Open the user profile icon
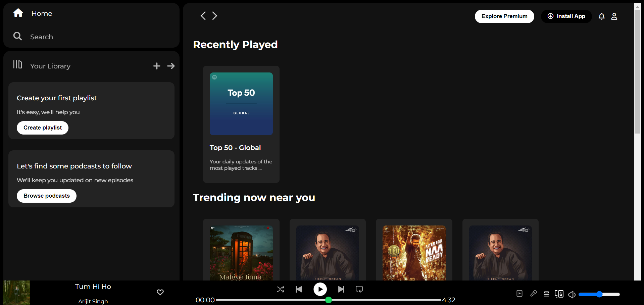Image resolution: width=644 pixels, height=305 pixels. tap(614, 16)
